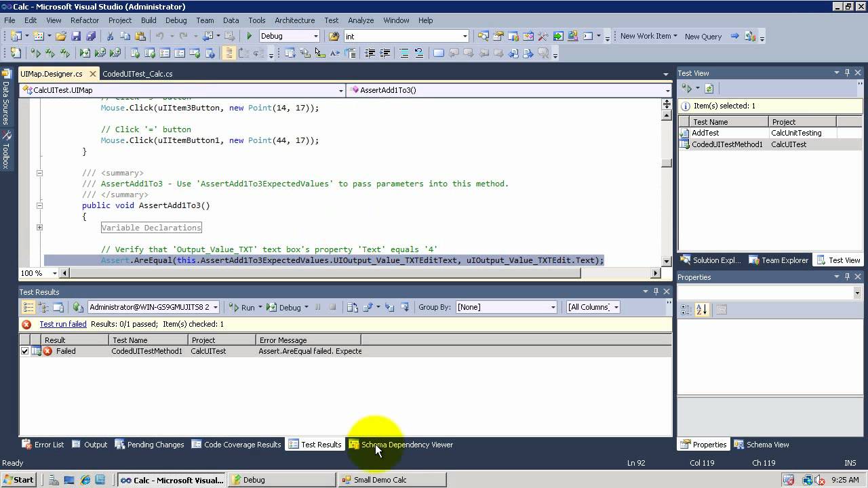This screenshot has height=488, width=868.
Task: Toggle checkbox for CodedUITestMethod1 result
Action: [25, 351]
